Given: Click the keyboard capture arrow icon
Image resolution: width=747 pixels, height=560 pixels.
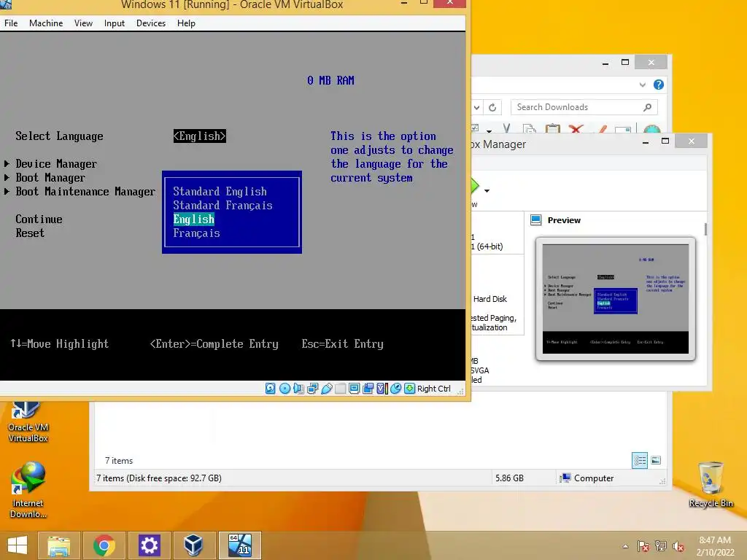Looking at the screenshot, I should [409, 389].
